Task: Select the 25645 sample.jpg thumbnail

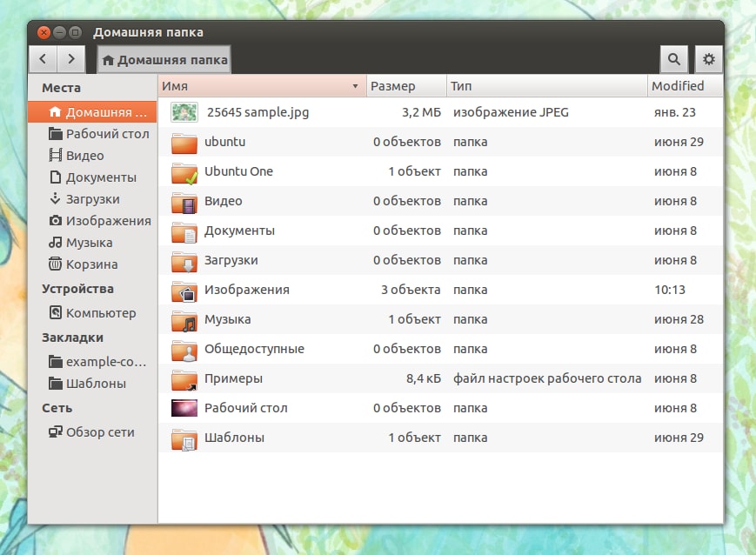Action: [184, 112]
